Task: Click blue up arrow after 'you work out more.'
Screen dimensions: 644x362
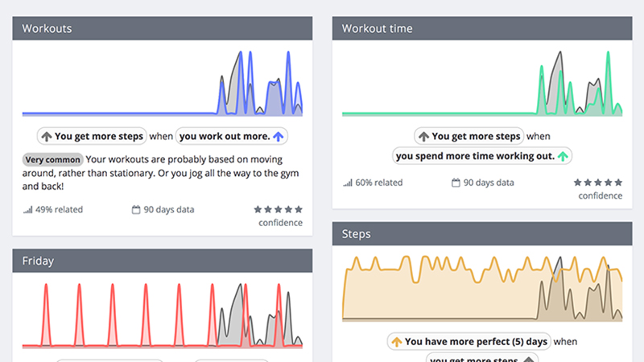Action: pos(279,137)
